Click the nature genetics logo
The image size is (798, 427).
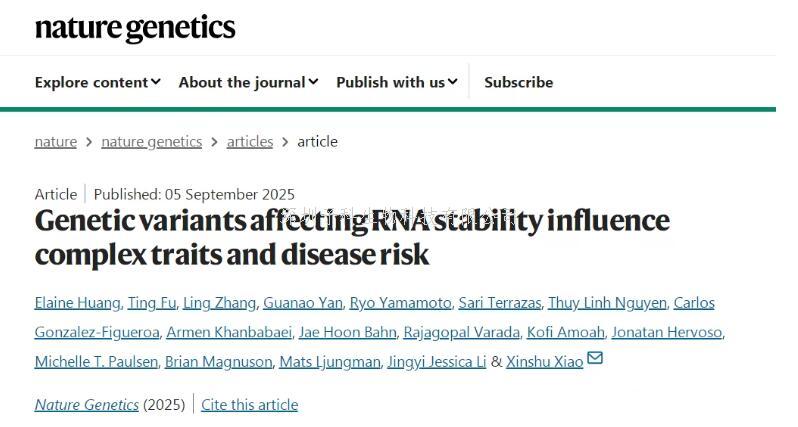[135, 28]
